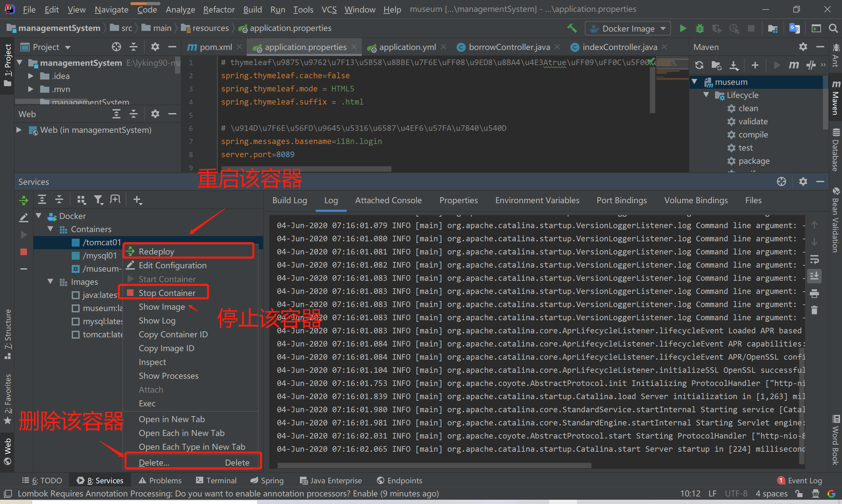Open the Services filter funnel
The image size is (842, 504).
click(x=98, y=200)
